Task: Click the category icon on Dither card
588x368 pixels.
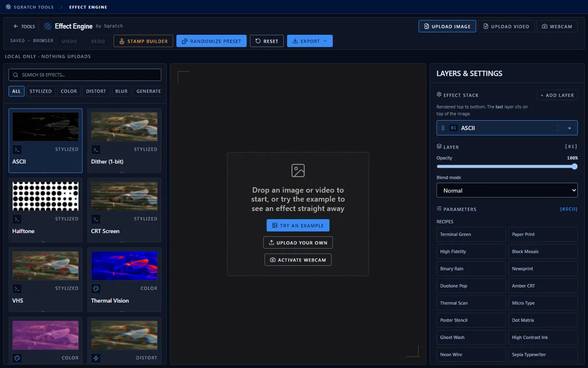Action: (96, 149)
